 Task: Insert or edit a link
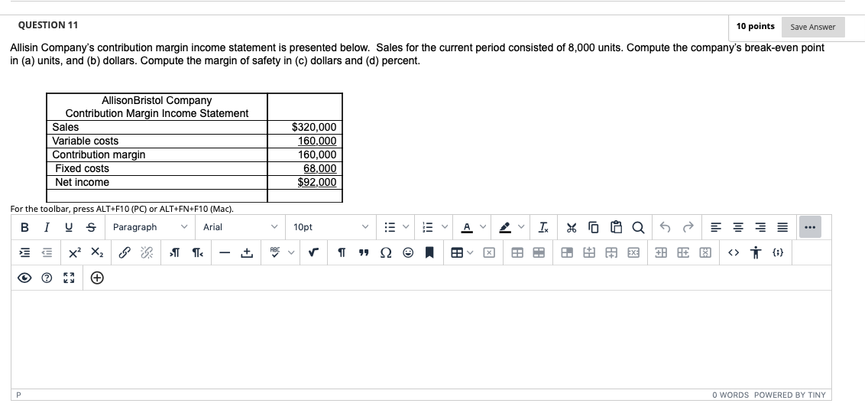[125, 253]
